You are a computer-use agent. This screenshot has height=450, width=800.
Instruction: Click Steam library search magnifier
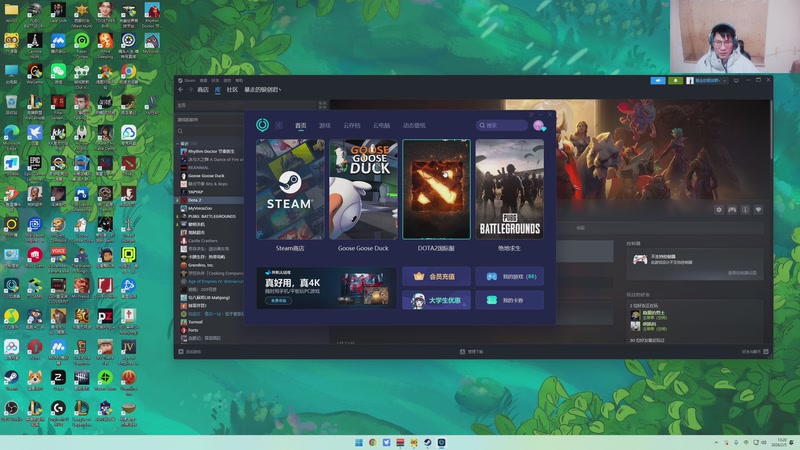click(181, 131)
